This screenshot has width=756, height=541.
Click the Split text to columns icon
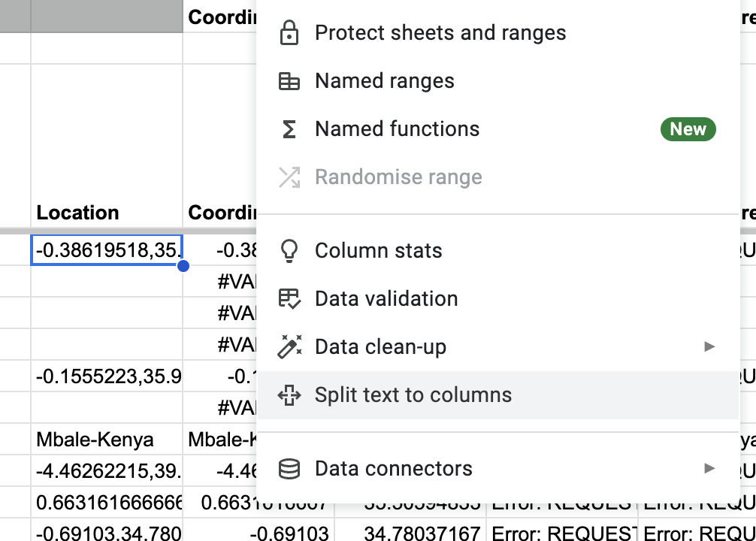(289, 395)
